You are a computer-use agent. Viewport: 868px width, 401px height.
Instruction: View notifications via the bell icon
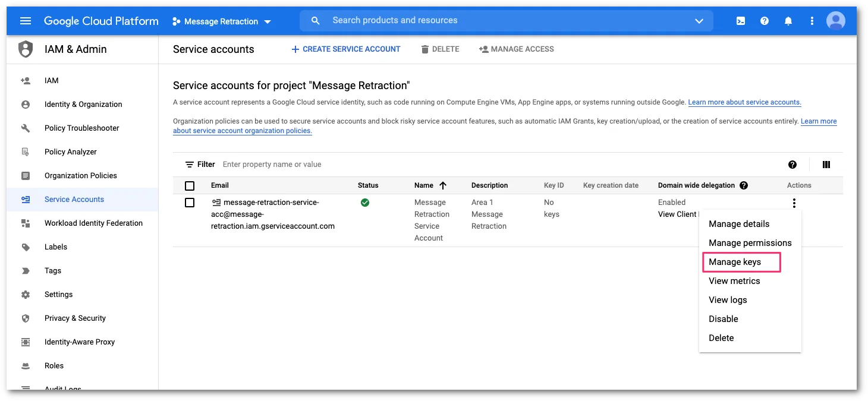click(788, 20)
